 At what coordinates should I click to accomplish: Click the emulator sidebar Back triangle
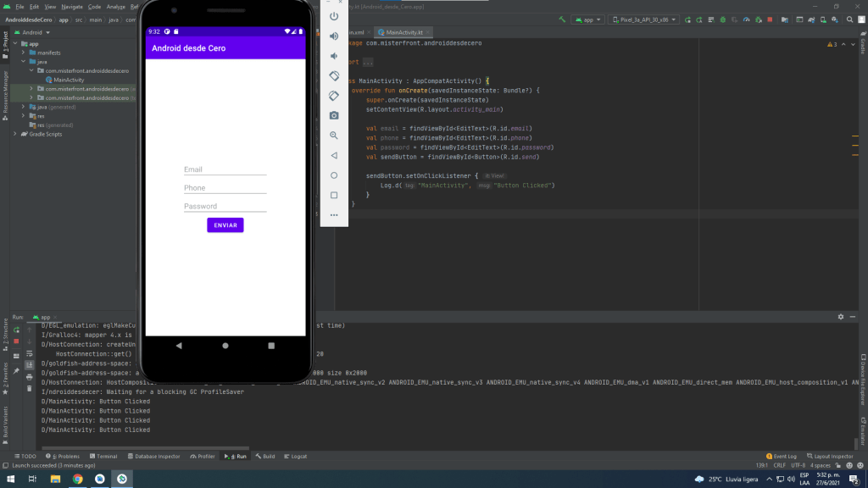tap(334, 156)
